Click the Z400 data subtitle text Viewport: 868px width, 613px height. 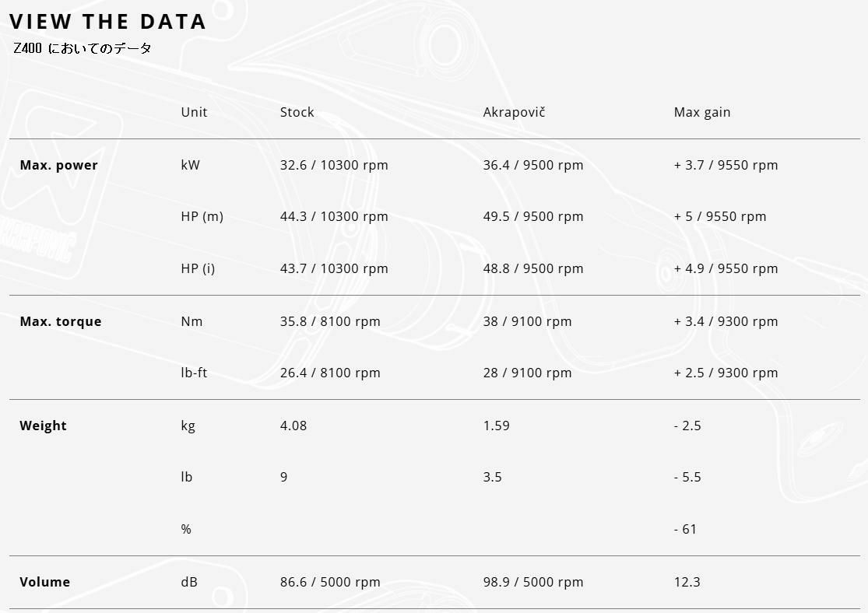(x=83, y=48)
